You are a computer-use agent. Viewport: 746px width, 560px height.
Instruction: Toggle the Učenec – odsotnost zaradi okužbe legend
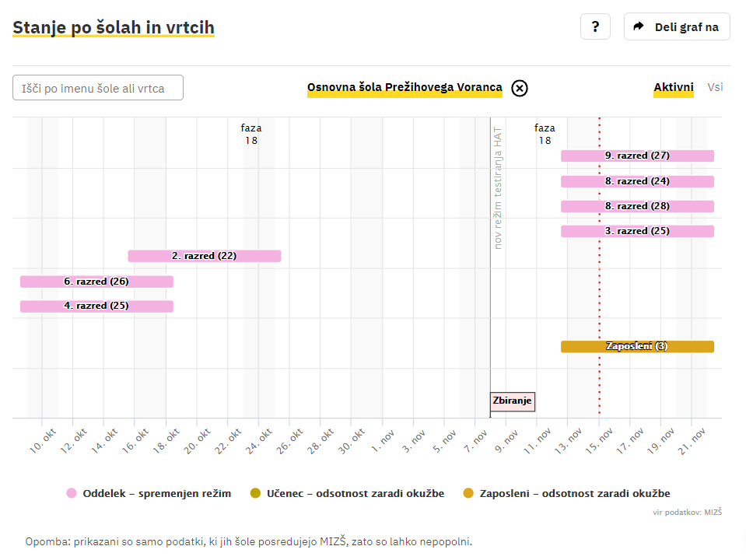pyautogui.click(x=355, y=493)
